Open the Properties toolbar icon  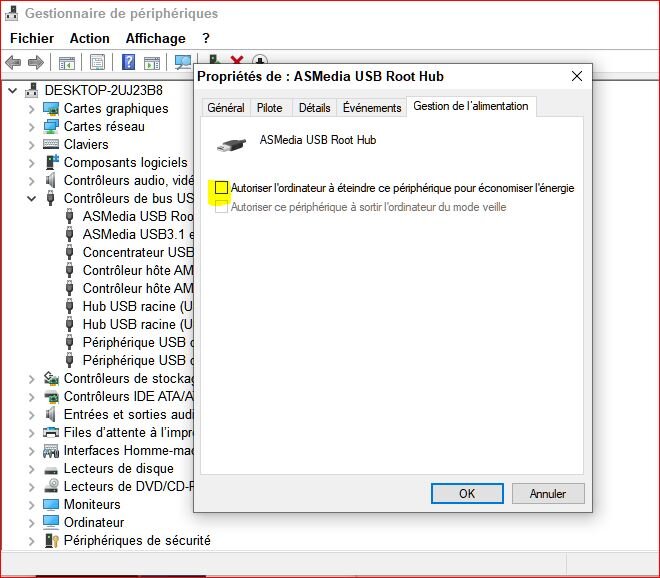[x=98, y=63]
